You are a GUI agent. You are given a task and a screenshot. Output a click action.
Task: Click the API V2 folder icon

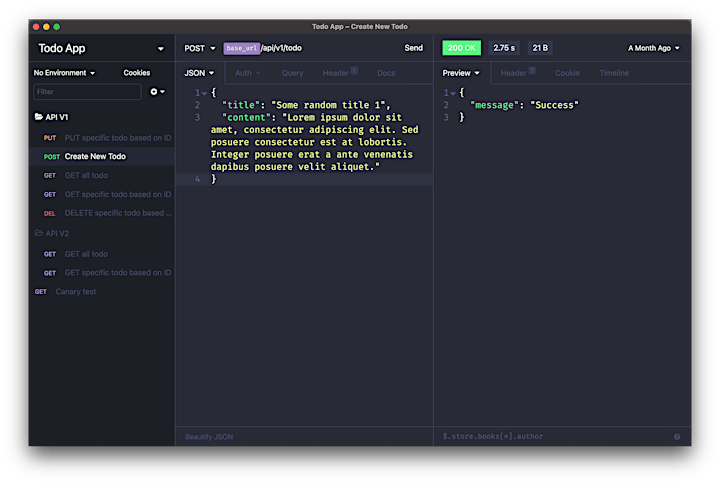(39, 233)
